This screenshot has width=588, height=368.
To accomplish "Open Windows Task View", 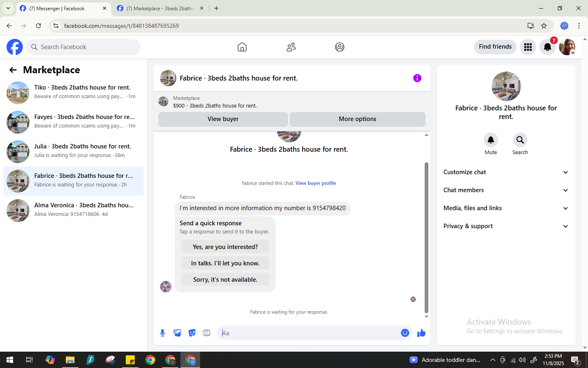I will click(29, 360).
